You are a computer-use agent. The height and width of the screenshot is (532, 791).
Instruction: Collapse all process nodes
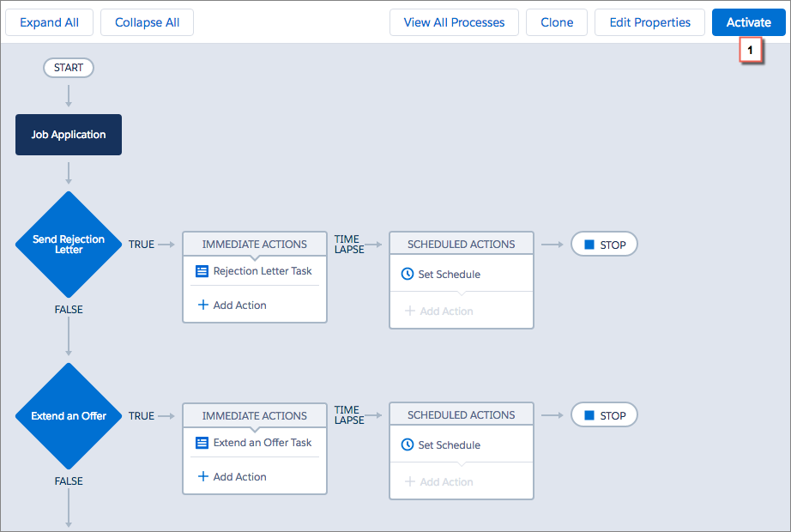(147, 22)
